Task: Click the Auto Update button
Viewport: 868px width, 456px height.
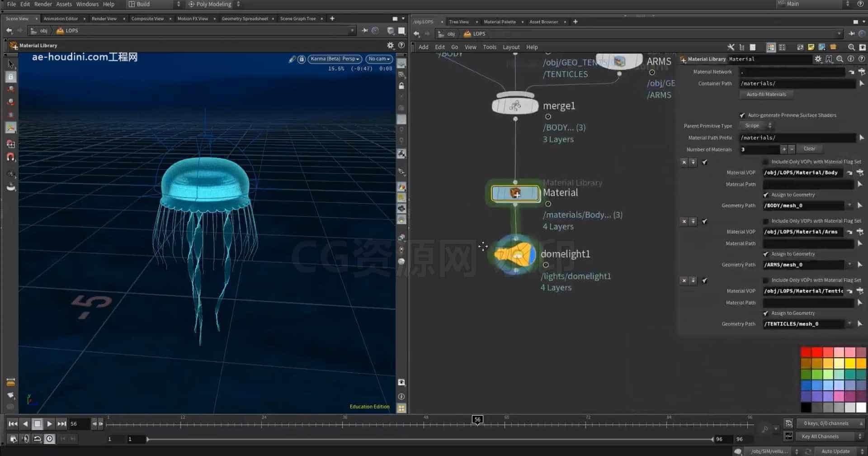Action: (835, 451)
